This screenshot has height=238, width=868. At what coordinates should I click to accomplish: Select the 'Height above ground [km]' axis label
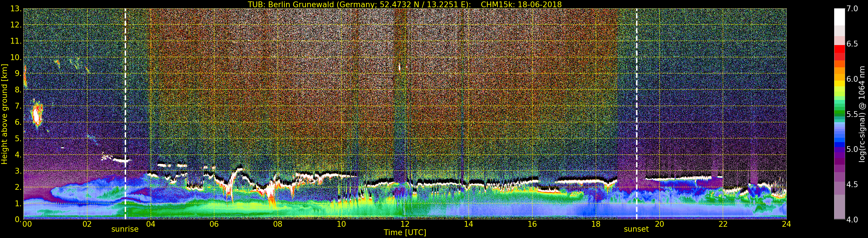click(x=4, y=114)
